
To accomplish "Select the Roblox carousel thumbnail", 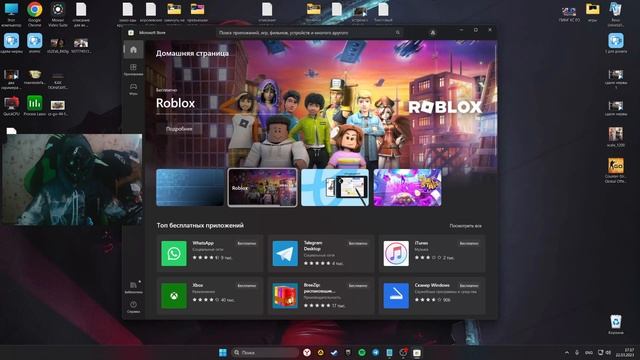I will [x=262, y=187].
